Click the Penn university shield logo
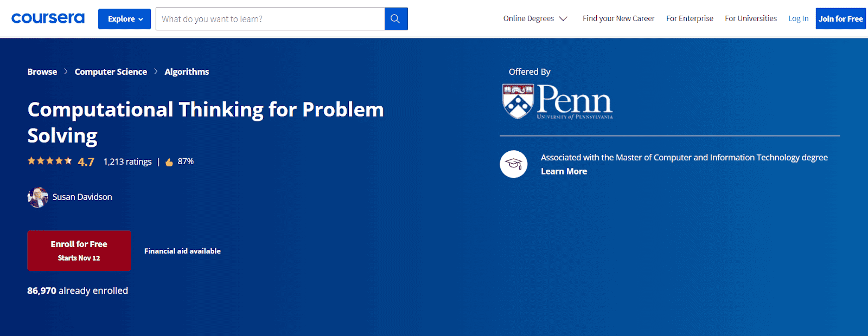This screenshot has width=868, height=336. coord(518,101)
